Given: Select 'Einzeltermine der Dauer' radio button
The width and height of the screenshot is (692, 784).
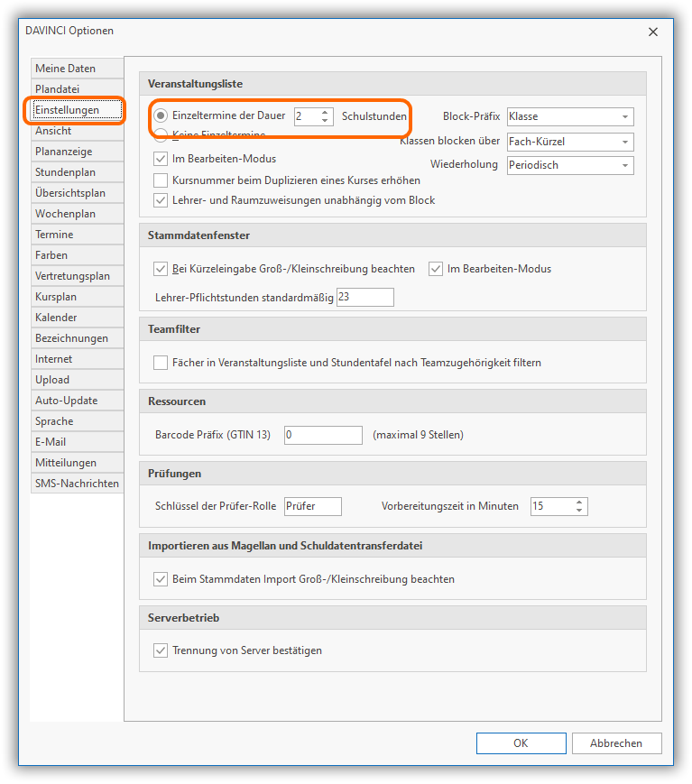Looking at the screenshot, I should pyautogui.click(x=161, y=115).
